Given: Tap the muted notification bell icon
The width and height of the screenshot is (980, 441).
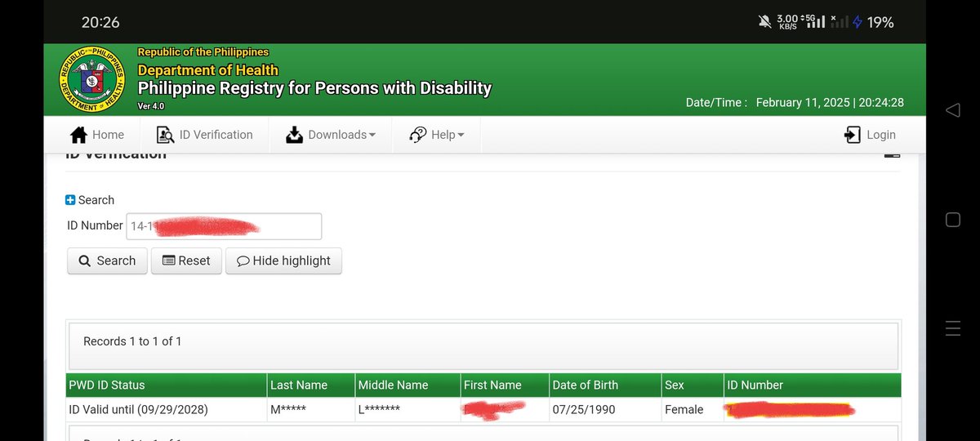Looking at the screenshot, I should point(765,22).
